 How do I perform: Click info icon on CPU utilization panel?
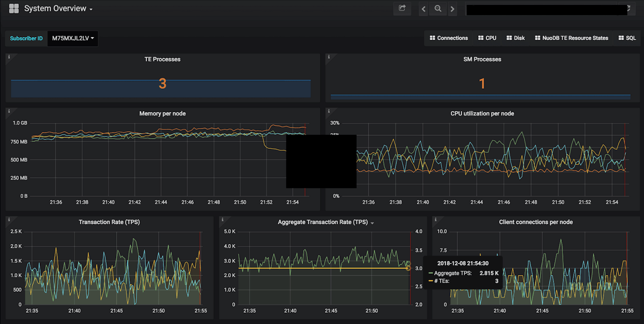click(329, 111)
